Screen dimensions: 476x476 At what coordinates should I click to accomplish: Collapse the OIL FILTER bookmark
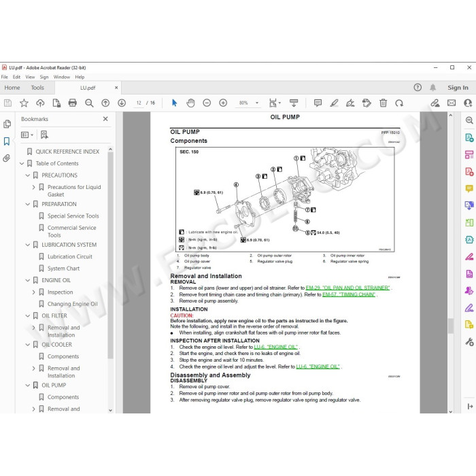pos(28,316)
